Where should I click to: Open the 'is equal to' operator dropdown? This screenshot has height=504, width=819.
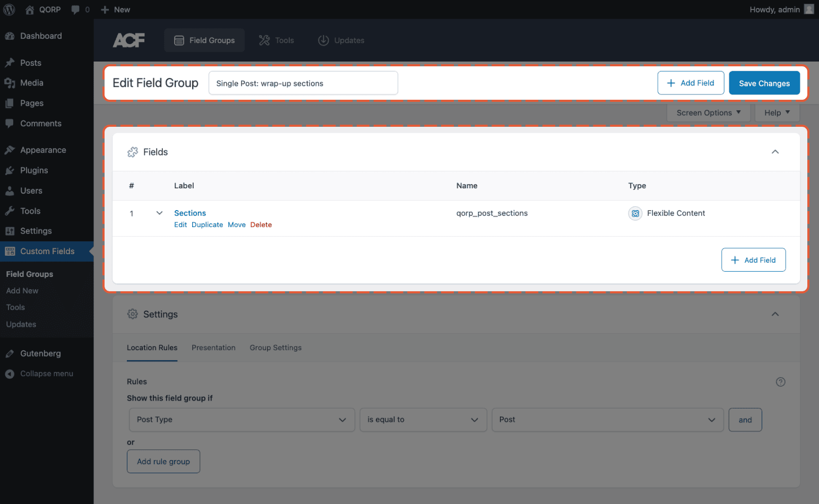[423, 420]
